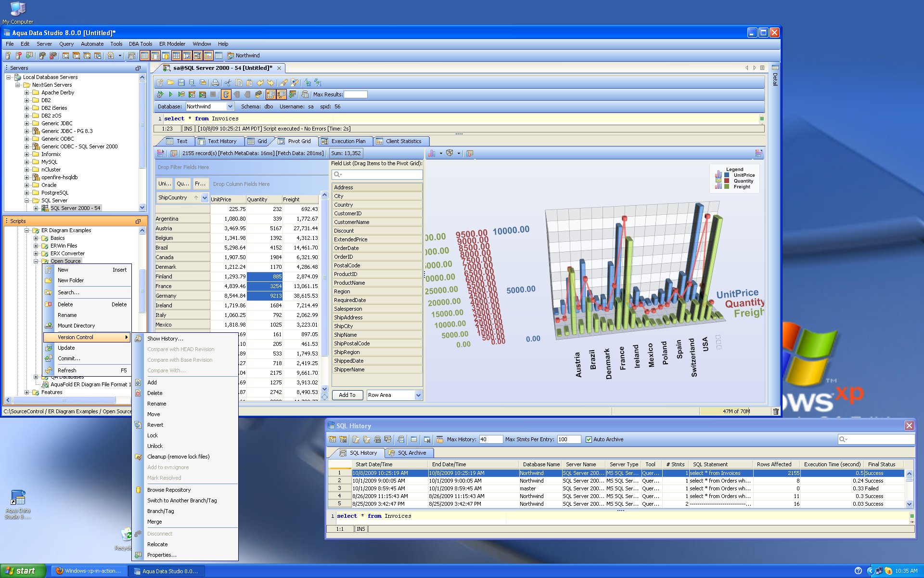
Task: Click the Stop execution square icon
Action: click(x=213, y=94)
